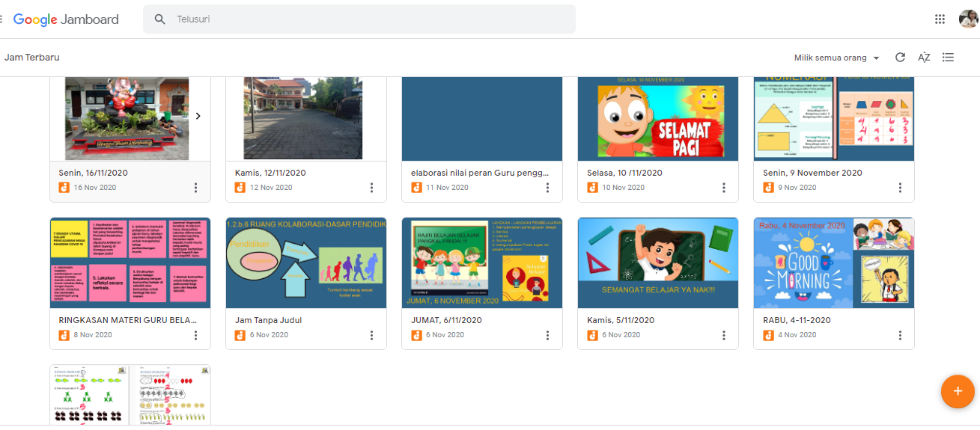Screen dimensions: 980x430
Task: Click the date 4 Nov 2020
Action: coord(797,335)
